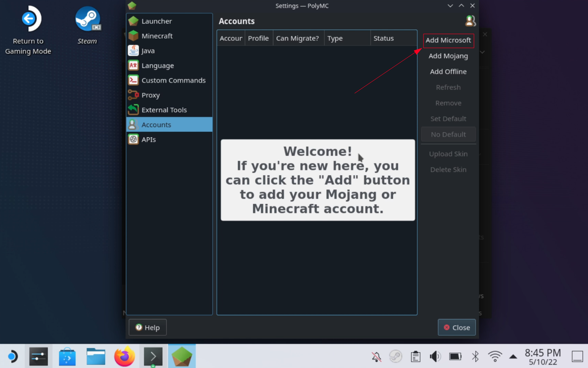Switch to the PolyMC taskbar entry
The width and height of the screenshot is (588, 368).
(x=182, y=356)
